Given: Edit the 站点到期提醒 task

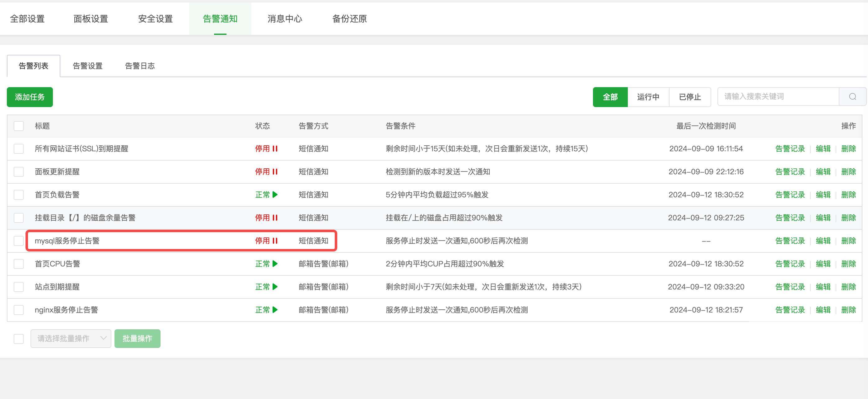Looking at the screenshot, I should [823, 287].
